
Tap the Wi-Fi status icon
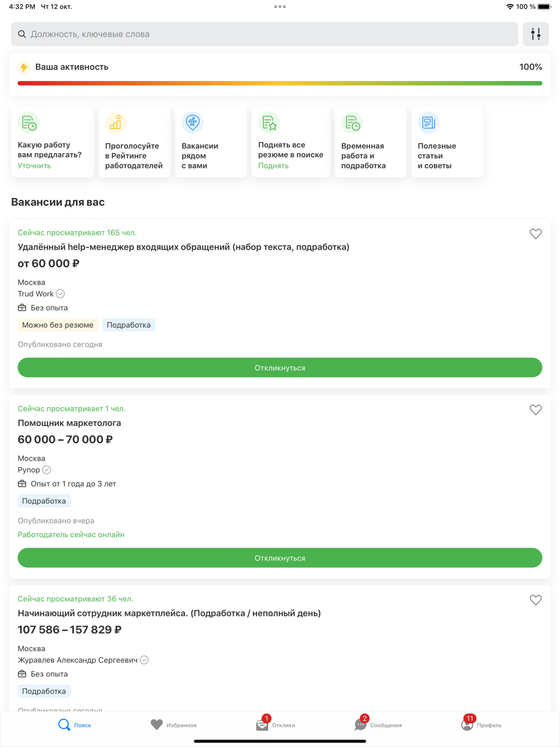click(x=510, y=7)
